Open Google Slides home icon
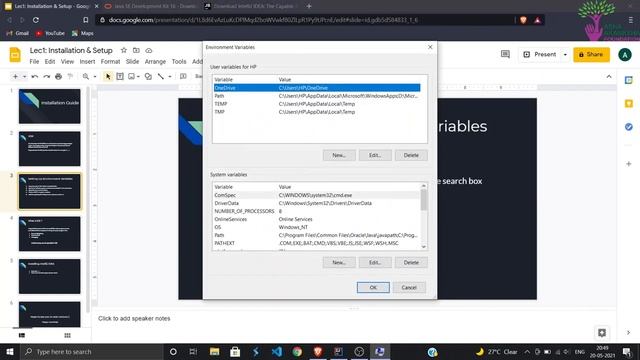Viewport: 640px width, 360px height. click(15, 55)
